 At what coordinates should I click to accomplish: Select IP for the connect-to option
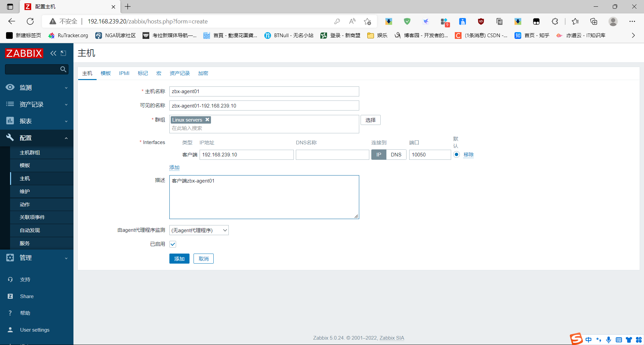pyautogui.click(x=379, y=155)
